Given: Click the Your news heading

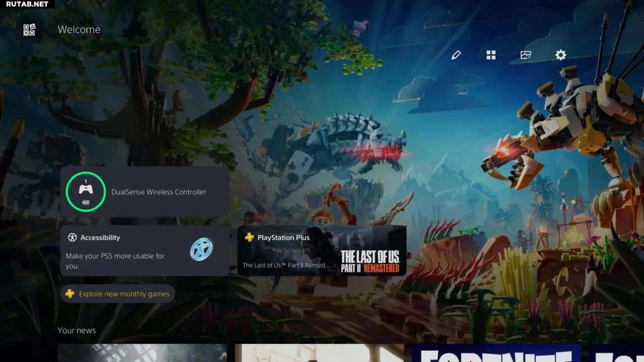Looking at the screenshot, I should (76, 330).
